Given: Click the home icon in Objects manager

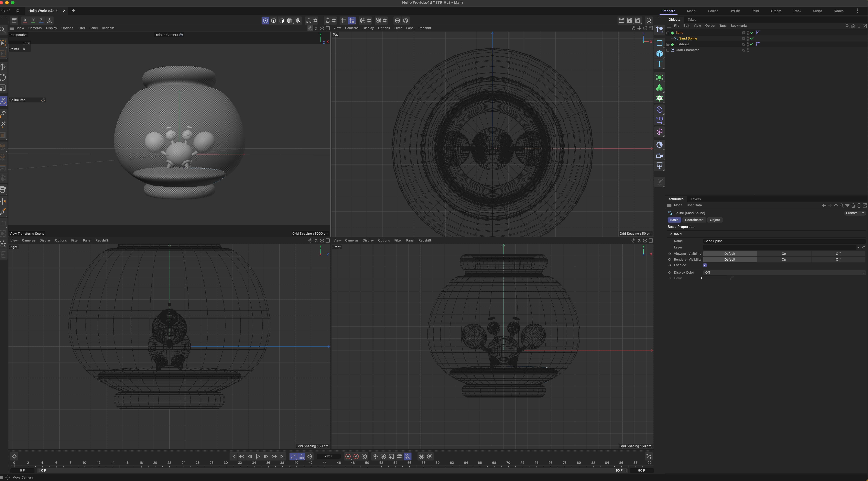Looking at the screenshot, I should point(853,26).
